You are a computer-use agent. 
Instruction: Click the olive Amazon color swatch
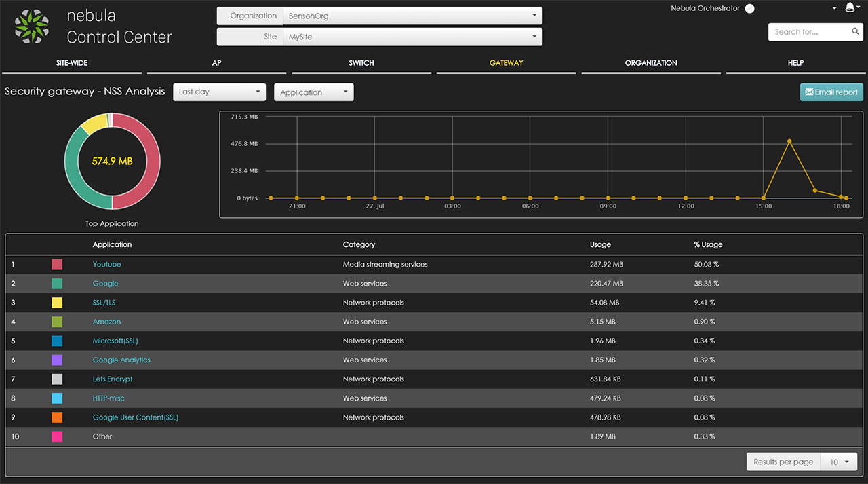57,322
